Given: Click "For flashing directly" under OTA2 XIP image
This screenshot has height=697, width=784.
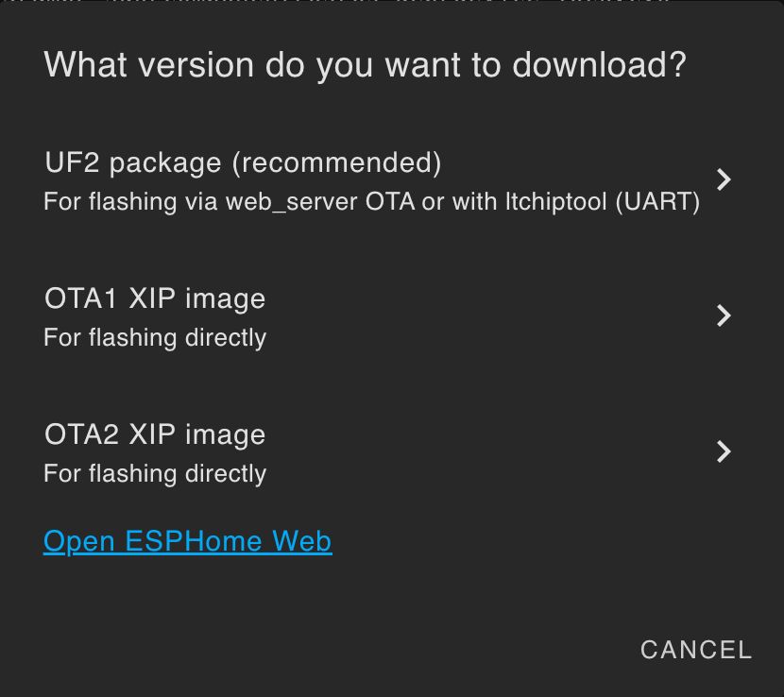Looking at the screenshot, I should pos(155,474).
